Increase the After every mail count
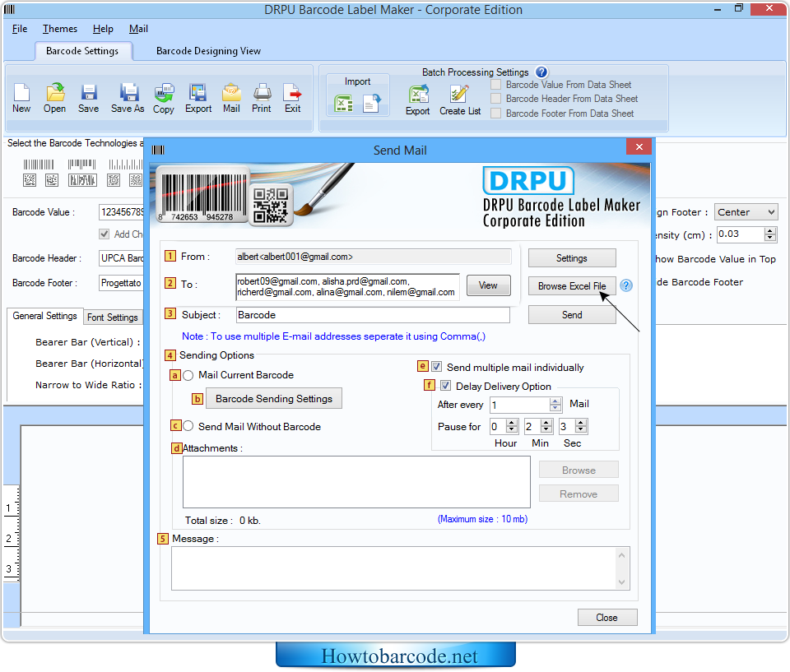Screen dimensions: 790x672 [555, 401]
